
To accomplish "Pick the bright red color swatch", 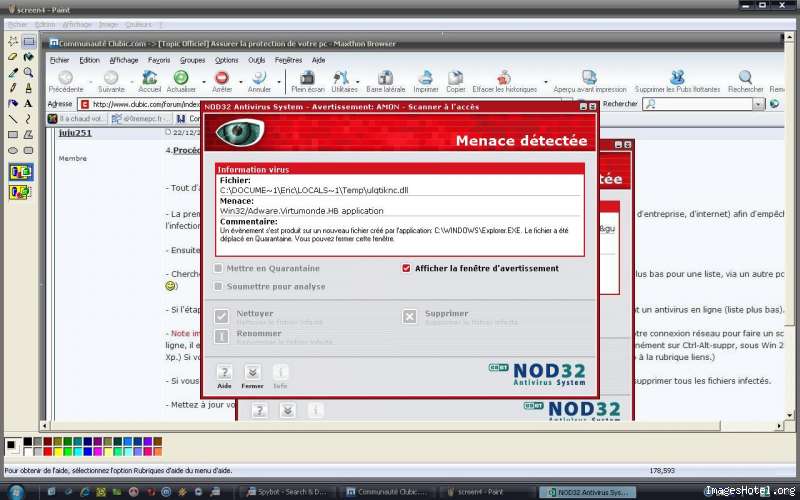I will coord(47,451).
